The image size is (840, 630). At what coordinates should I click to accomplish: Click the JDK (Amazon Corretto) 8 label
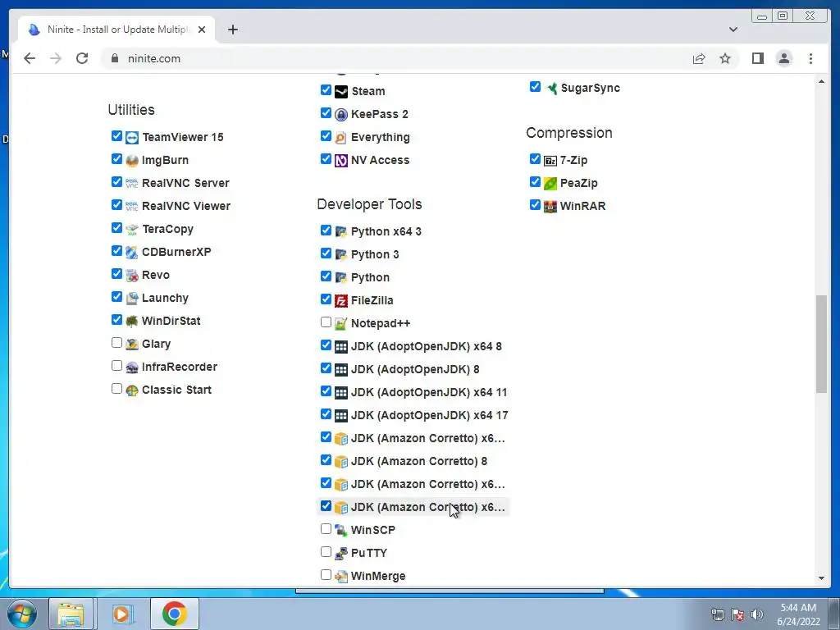click(419, 461)
